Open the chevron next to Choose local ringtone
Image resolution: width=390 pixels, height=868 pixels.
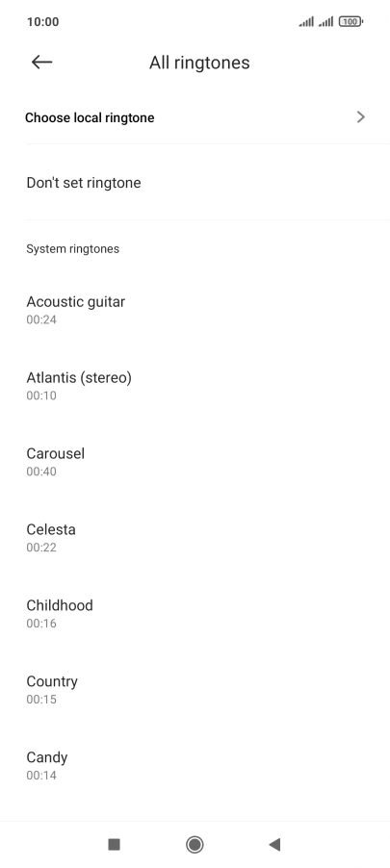click(x=361, y=116)
